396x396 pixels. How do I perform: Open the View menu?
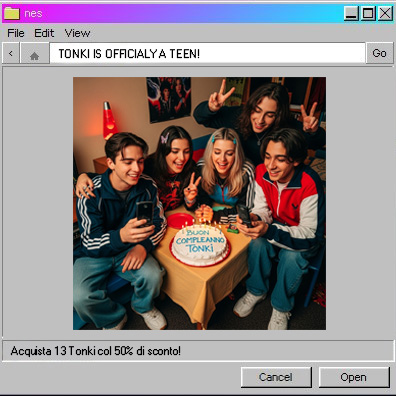(x=77, y=33)
